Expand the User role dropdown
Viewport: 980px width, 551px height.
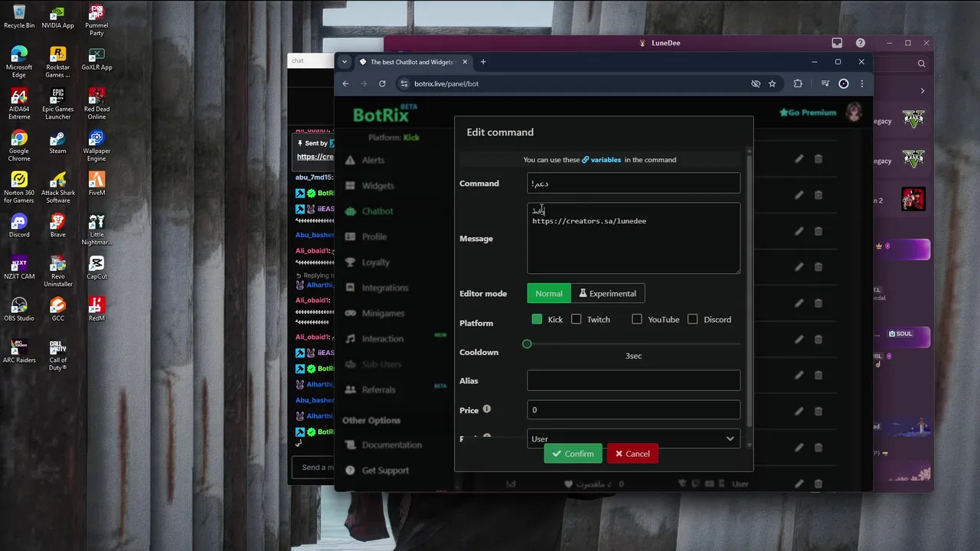(x=634, y=439)
